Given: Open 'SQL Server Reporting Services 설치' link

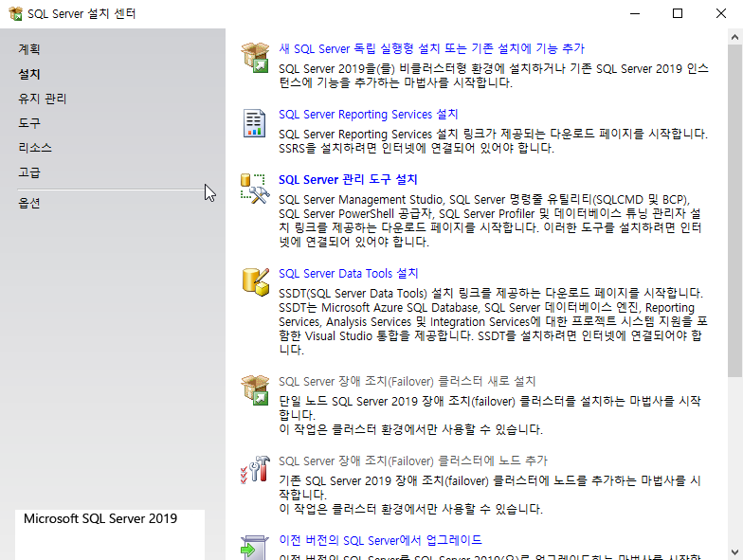Looking at the screenshot, I should pos(368,114).
